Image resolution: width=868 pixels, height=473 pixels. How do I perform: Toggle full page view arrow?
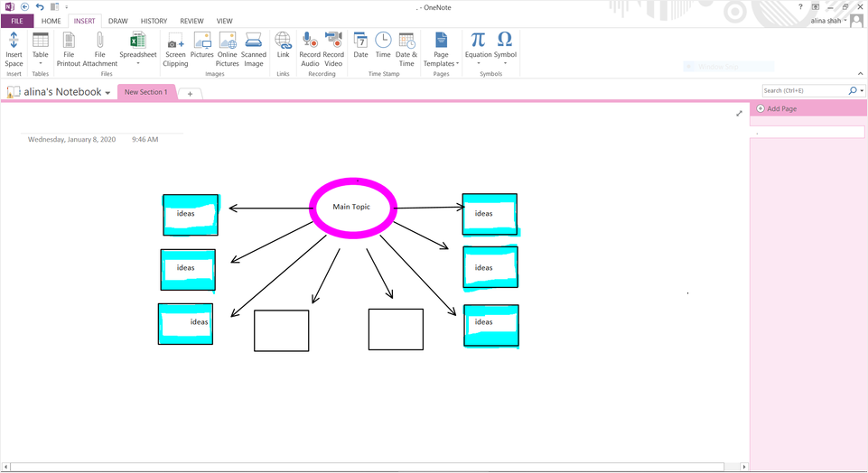(x=739, y=114)
